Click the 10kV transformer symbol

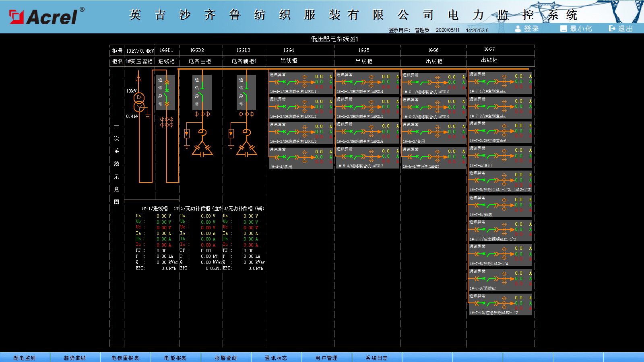[139, 102]
